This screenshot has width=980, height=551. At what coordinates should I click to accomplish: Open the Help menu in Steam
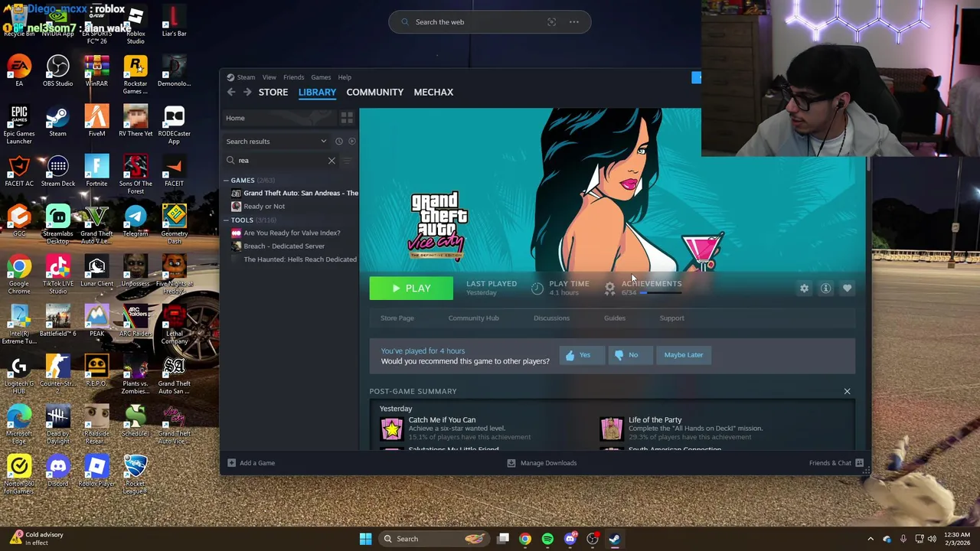[345, 77]
